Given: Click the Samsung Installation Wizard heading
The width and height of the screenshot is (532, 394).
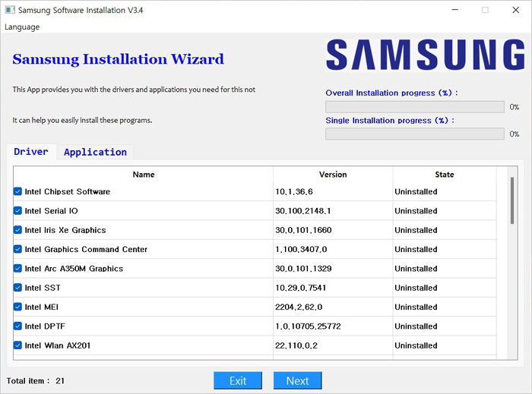Looking at the screenshot, I should (x=118, y=60).
